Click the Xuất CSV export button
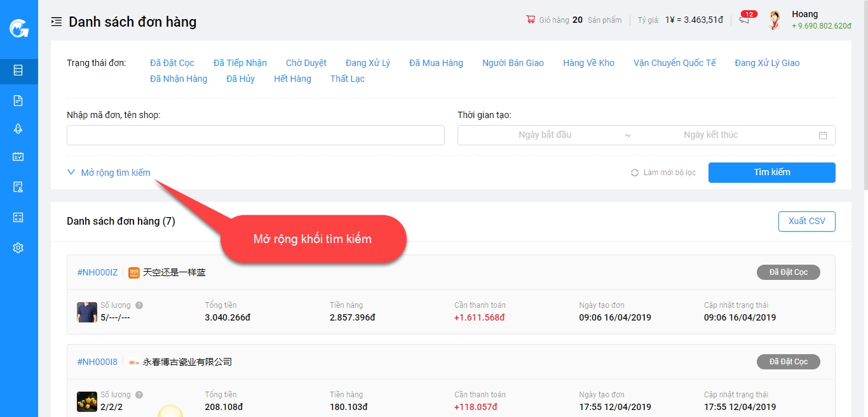The height and width of the screenshot is (417, 868). (x=806, y=221)
